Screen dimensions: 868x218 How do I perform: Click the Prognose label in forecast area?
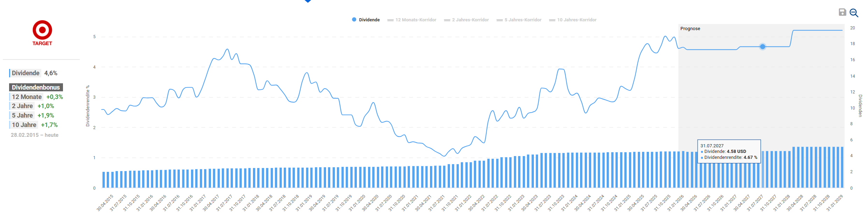pos(690,29)
